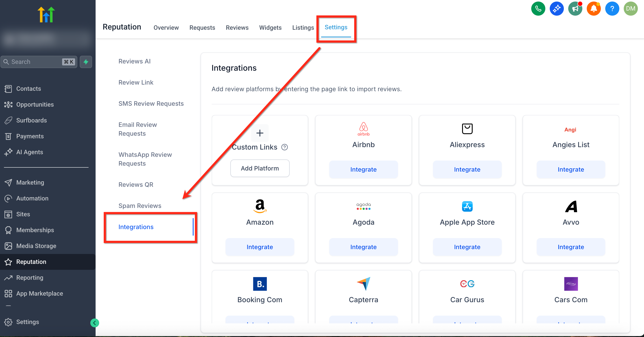
Task: Open the notifications bell icon
Action: point(594,9)
